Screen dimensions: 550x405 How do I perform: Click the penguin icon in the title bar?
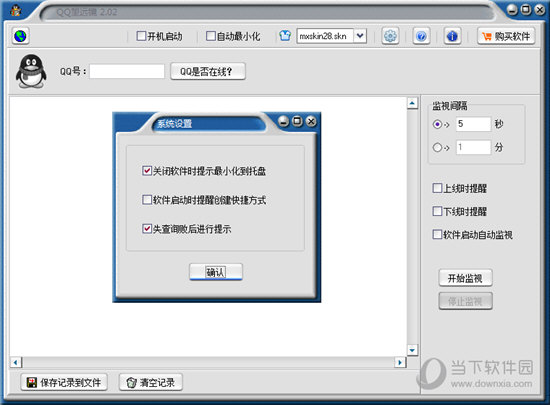coord(15,11)
